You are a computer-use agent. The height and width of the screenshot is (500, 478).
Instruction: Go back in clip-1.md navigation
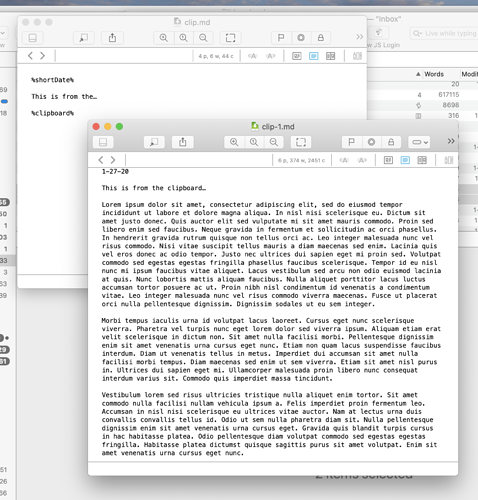click(x=101, y=160)
